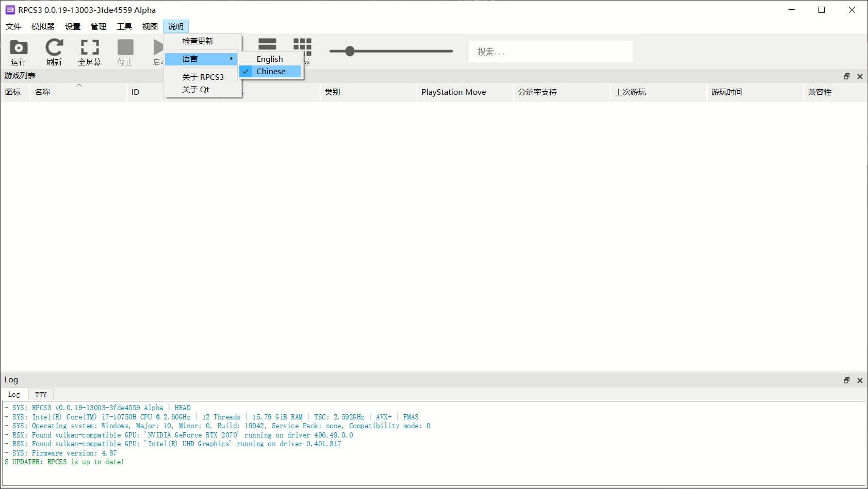Screen dimensions: 868x489
Task: Switch to list view mode icon
Action: point(267,44)
